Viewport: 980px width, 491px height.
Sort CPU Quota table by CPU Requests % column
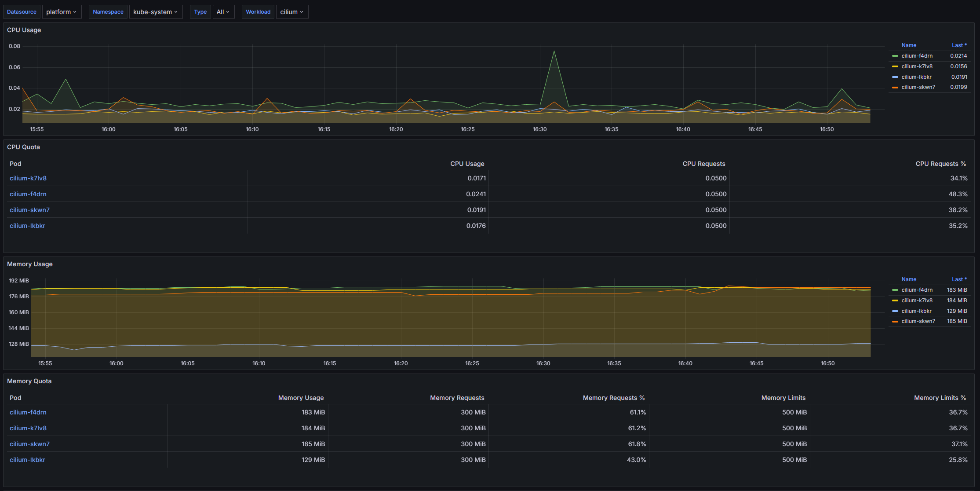tap(940, 164)
